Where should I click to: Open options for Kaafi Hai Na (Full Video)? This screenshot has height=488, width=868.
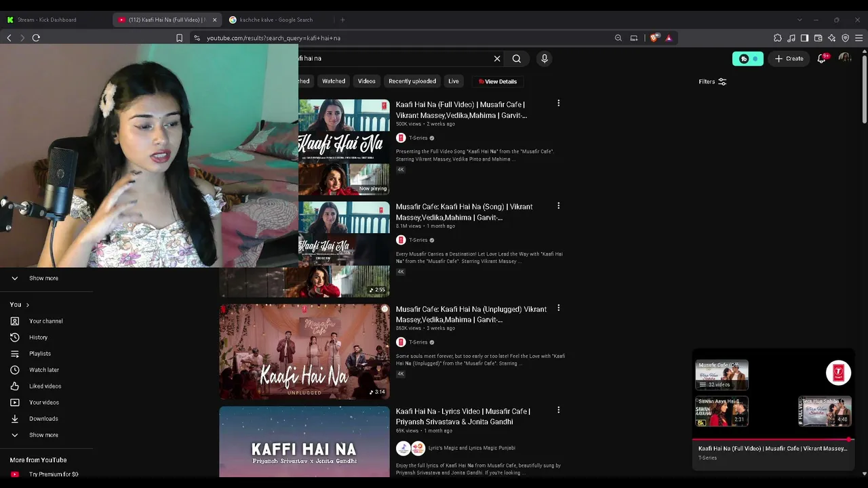559,104
